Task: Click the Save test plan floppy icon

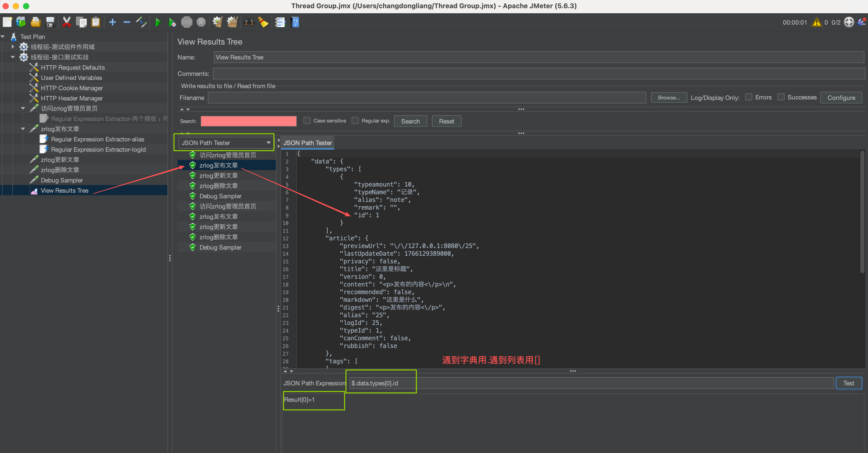Action: click(x=50, y=22)
